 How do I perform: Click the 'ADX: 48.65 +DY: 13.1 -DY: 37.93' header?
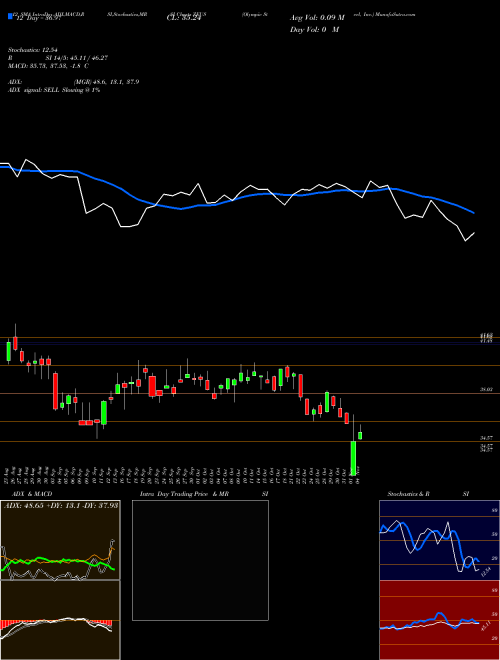[x=61, y=505]
